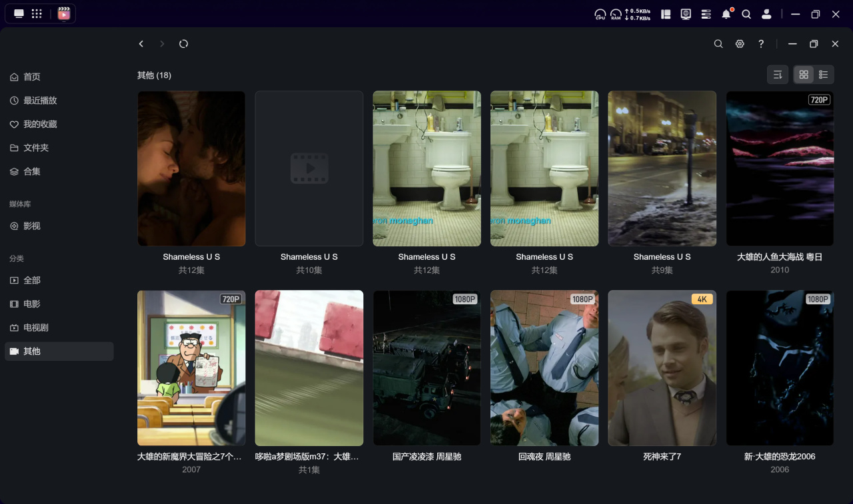Click the 其他 (18) heading
Image resolution: width=853 pixels, height=504 pixels.
(154, 75)
